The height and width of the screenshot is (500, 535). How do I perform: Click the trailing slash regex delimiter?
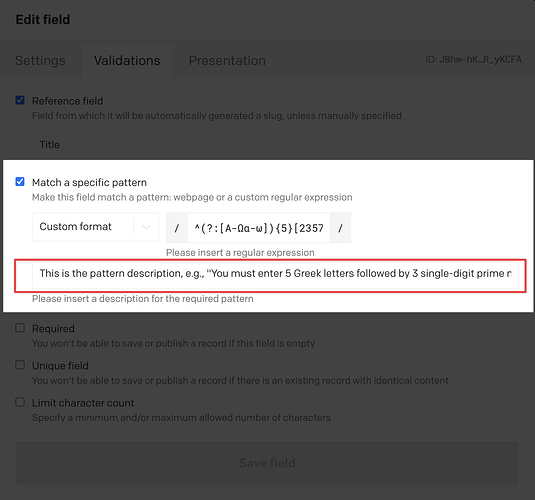coord(340,228)
